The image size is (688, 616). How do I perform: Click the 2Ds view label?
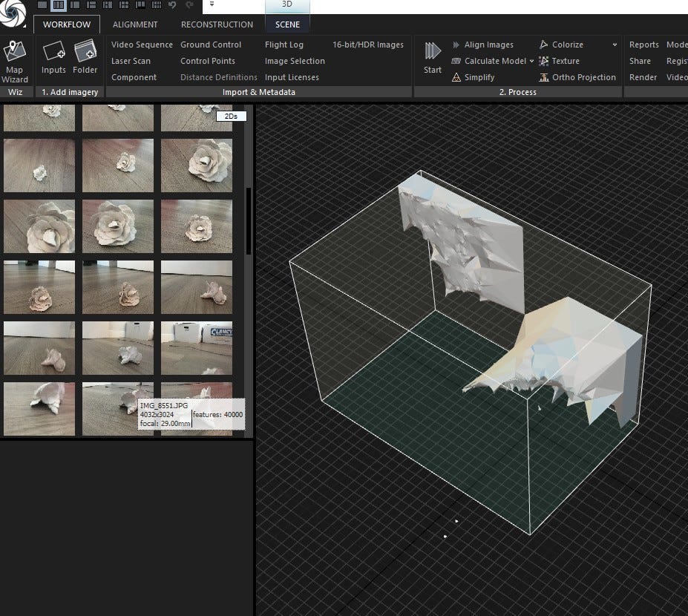pyautogui.click(x=232, y=117)
